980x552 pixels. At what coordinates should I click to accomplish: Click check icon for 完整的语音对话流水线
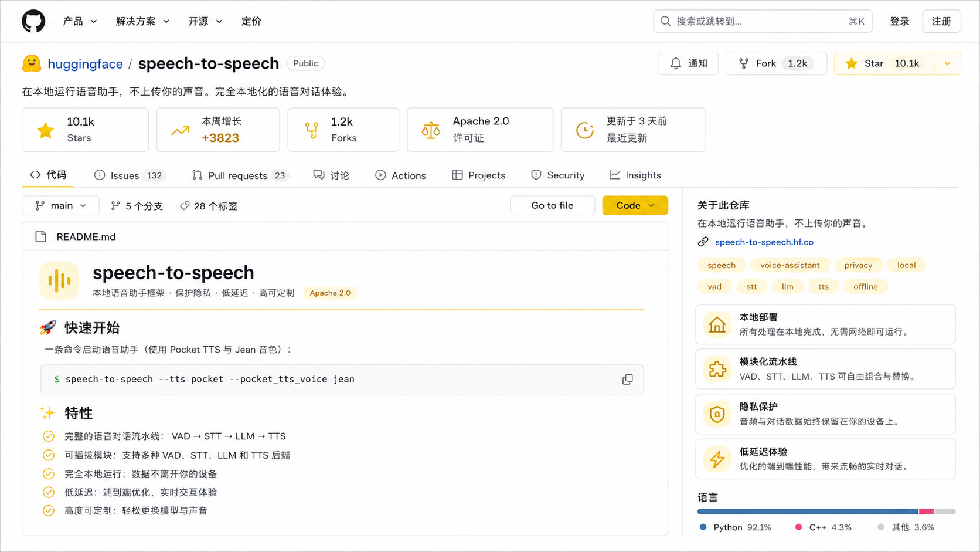49,436
